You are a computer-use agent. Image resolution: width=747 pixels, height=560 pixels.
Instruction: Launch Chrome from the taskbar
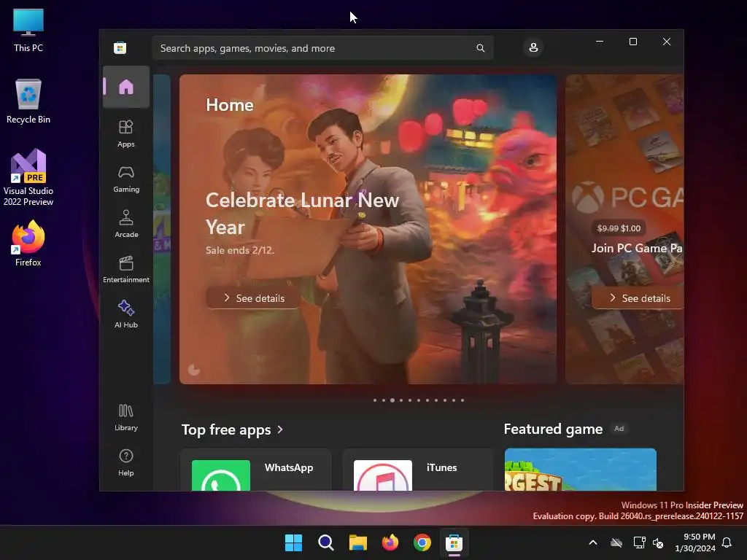pyautogui.click(x=422, y=542)
